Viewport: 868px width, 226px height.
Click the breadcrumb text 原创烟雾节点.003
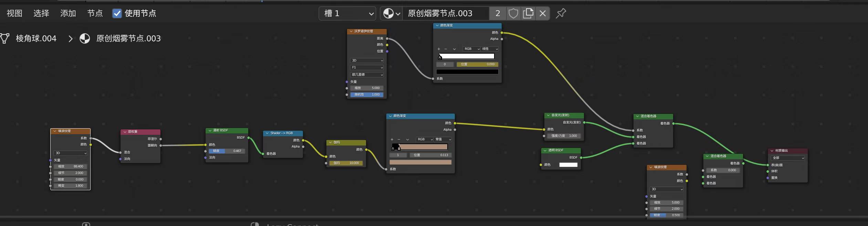coord(128,39)
